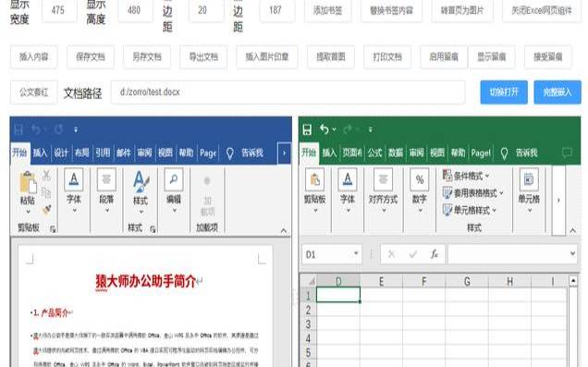Click the Excel vertical scrollbar up arrow
Viewport: 588px width, 367px height.
point(573,280)
